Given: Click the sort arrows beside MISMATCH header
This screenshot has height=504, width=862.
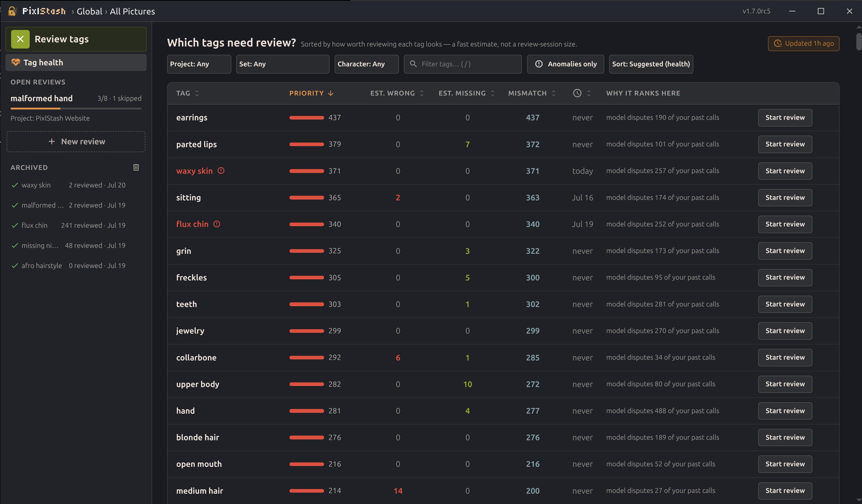Looking at the screenshot, I should (x=553, y=93).
